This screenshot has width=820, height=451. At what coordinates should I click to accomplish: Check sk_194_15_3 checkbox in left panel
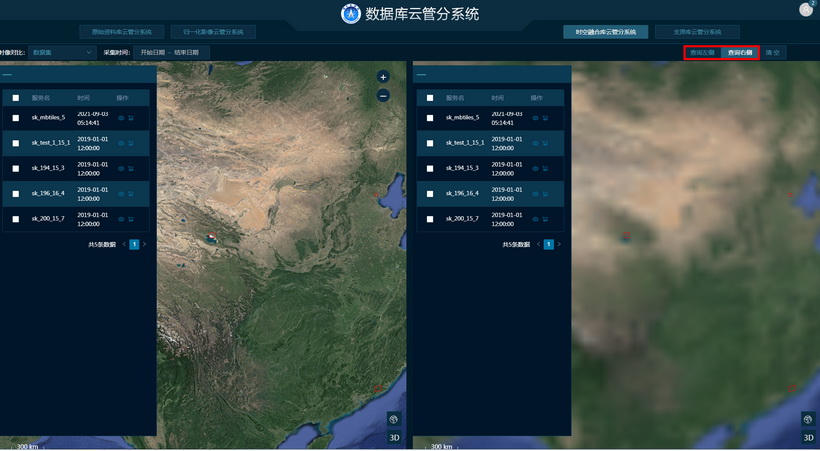pyautogui.click(x=16, y=168)
